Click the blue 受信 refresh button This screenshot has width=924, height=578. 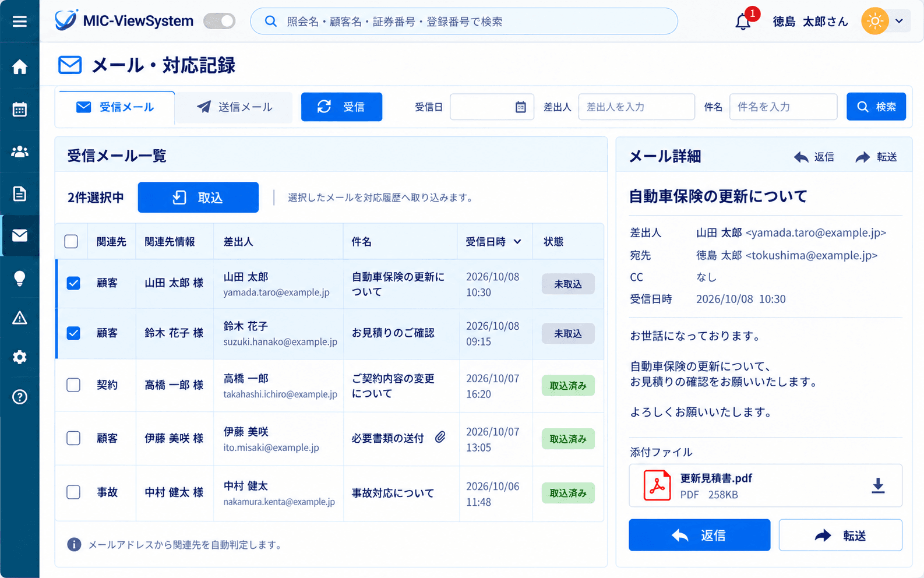(341, 107)
